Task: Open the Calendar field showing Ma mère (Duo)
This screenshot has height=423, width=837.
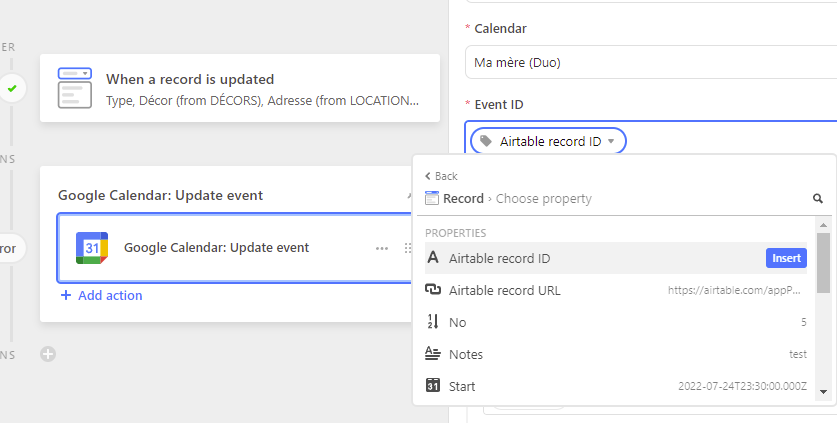Action: (x=651, y=62)
